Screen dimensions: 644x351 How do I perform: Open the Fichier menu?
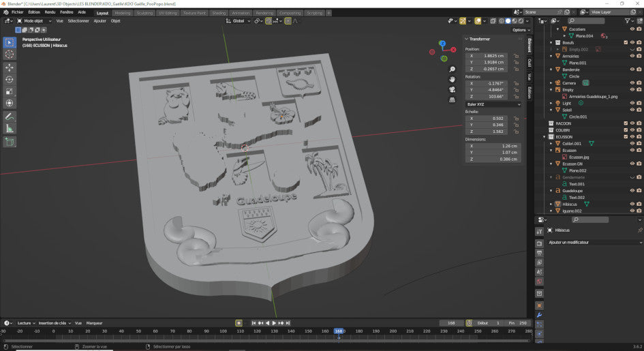18,12
